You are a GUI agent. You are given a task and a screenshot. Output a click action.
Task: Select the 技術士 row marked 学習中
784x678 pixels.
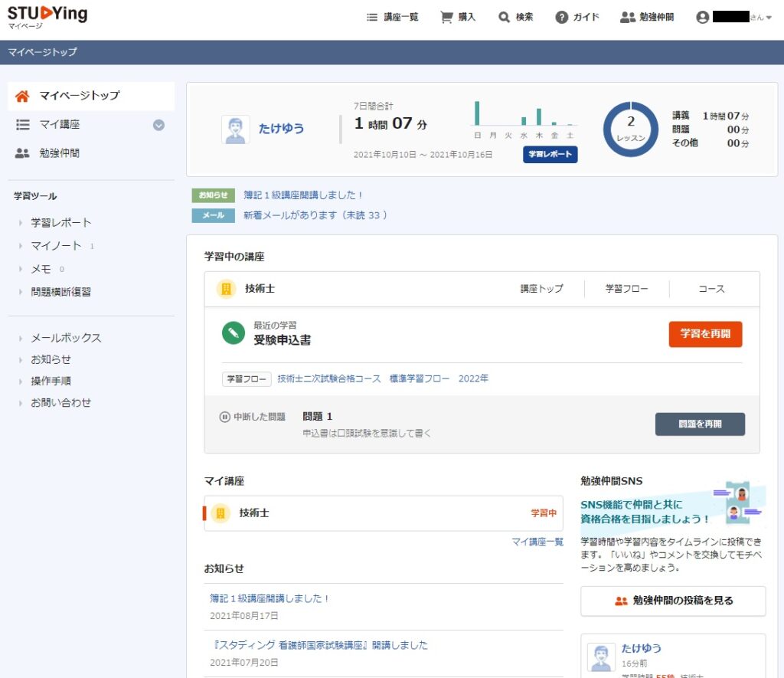click(384, 513)
